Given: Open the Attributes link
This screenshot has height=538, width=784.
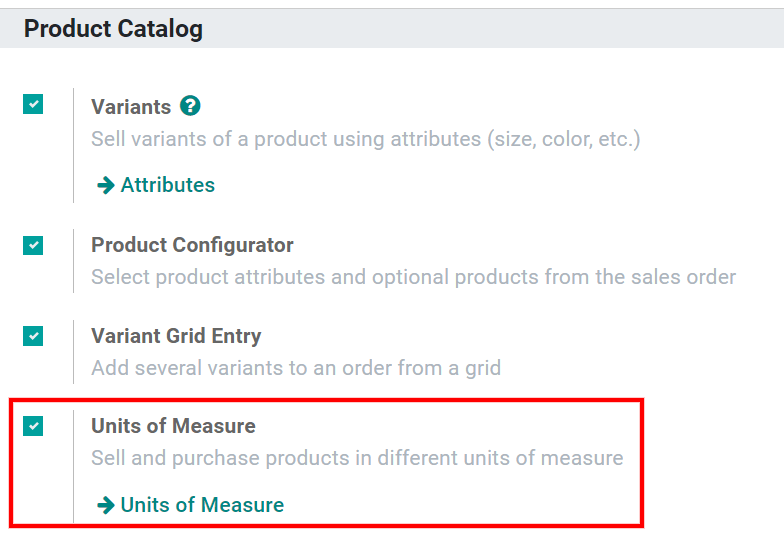Looking at the screenshot, I should (x=167, y=185).
